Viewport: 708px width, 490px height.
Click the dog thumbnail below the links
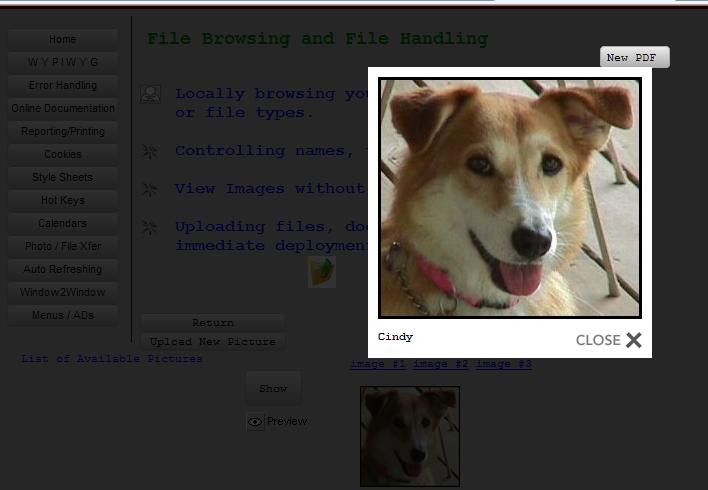[409, 436]
